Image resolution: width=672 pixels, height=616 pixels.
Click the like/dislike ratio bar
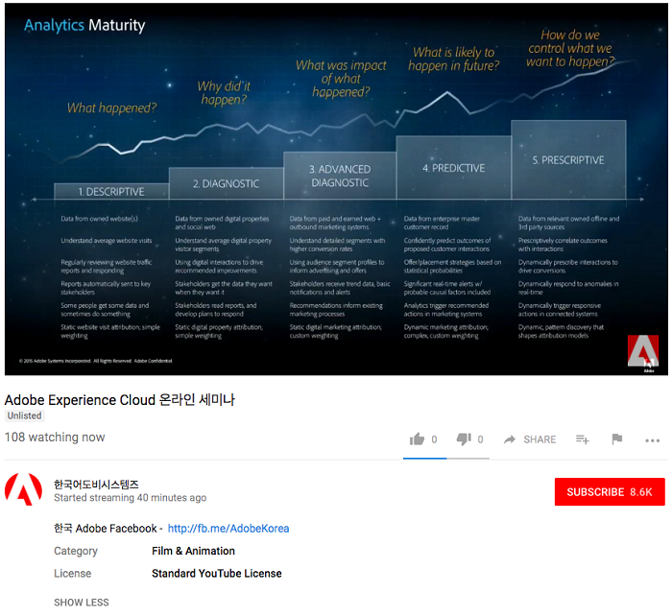tap(446, 458)
